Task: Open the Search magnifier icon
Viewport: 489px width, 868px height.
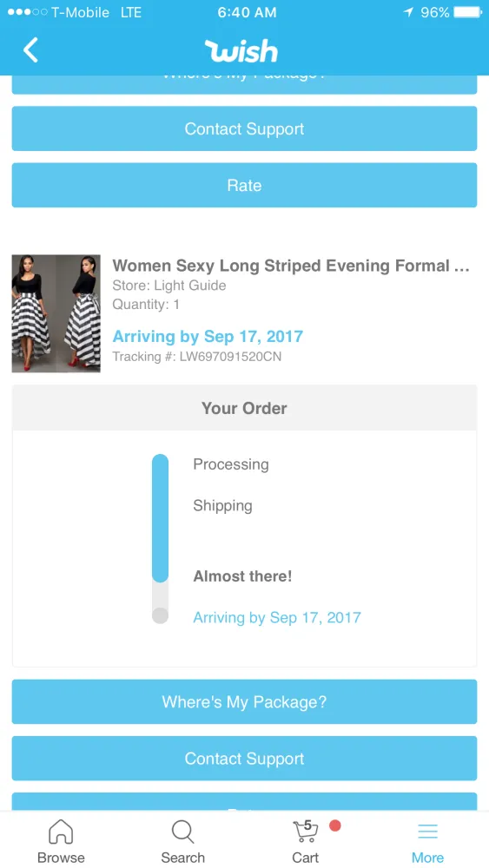Action: [x=182, y=832]
